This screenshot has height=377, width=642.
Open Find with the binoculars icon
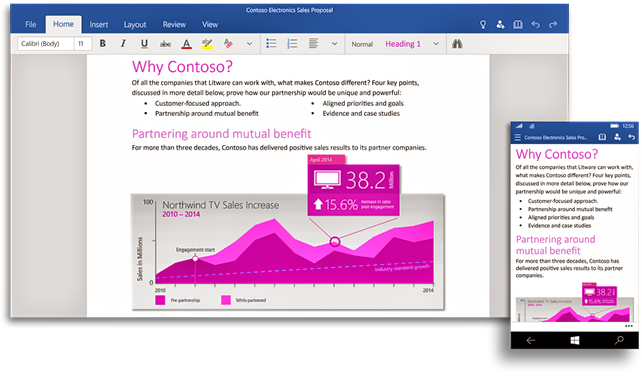point(457,43)
